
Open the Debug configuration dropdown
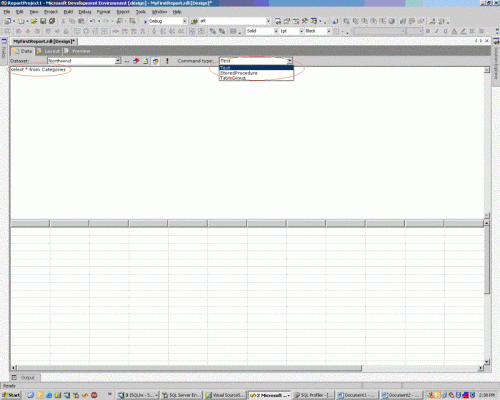[184, 21]
